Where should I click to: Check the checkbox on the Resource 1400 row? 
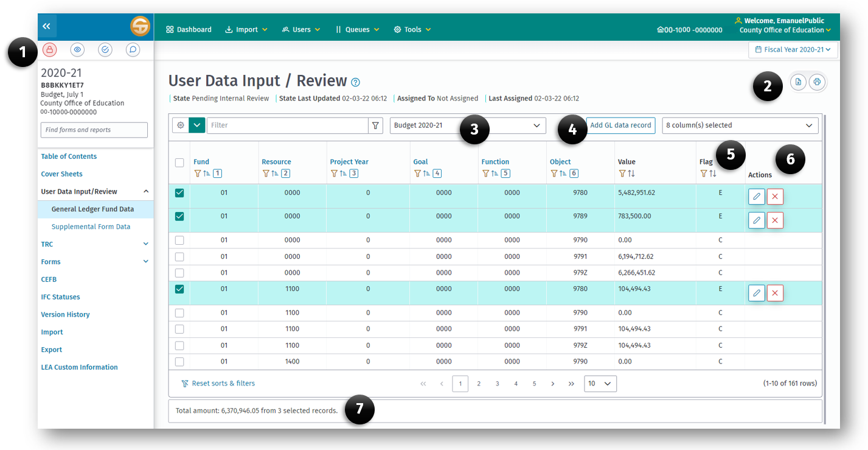179,360
